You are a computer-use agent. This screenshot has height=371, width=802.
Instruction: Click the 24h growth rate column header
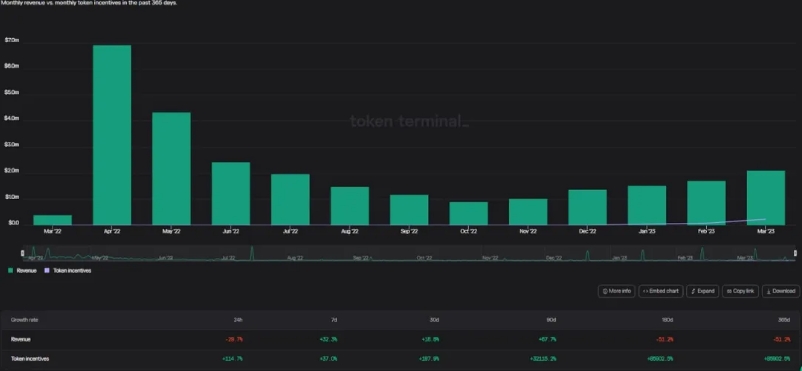pos(238,320)
